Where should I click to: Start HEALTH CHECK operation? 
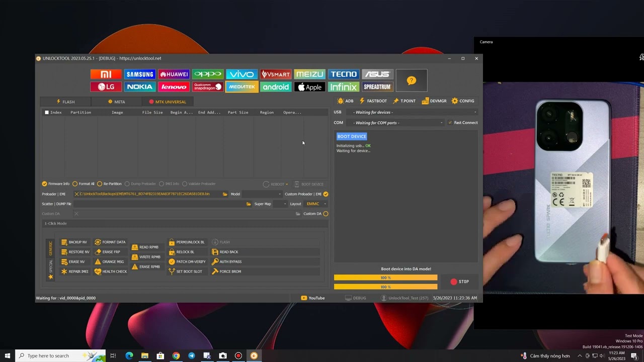[111, 271]
